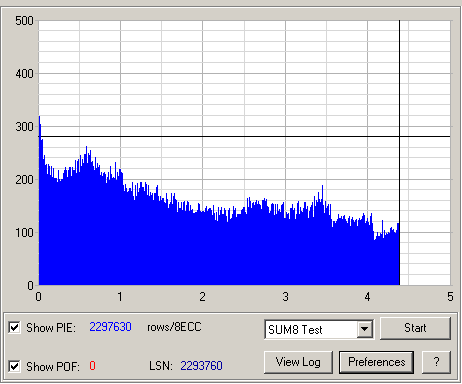The height and width of the screenshot is (384, 462).
Task: Click the vertical black scan position marker
Action: [400, 100]
